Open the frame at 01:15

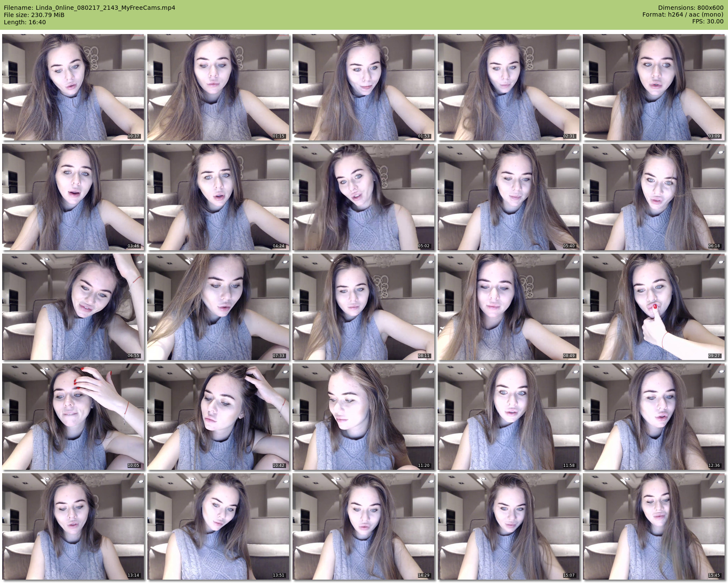[218, 87]
